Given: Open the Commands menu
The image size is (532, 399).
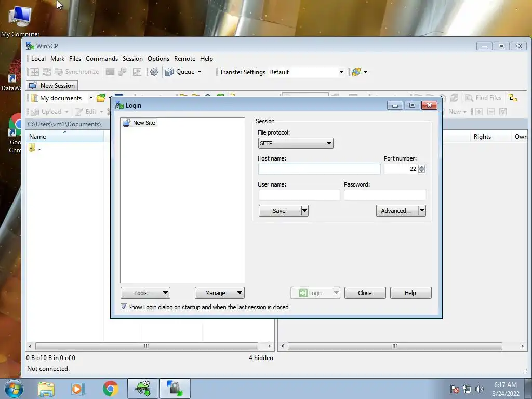Looking at the screenshot, I should coord(102,59).
